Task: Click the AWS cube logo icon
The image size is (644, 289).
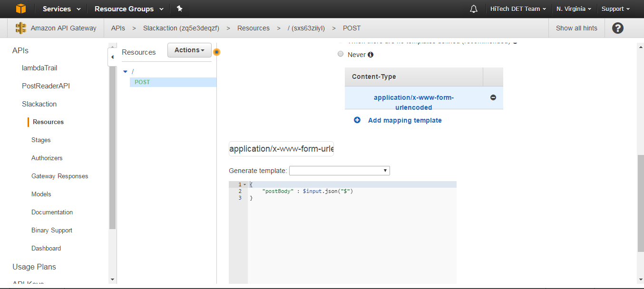Action: point(20,9)
